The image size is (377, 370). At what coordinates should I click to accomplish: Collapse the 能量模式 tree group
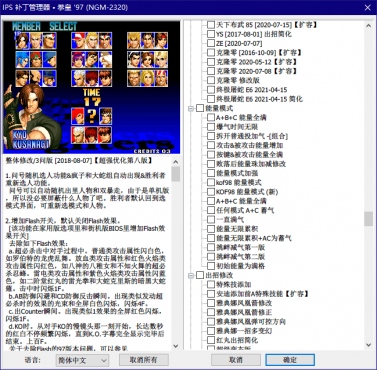191,108
